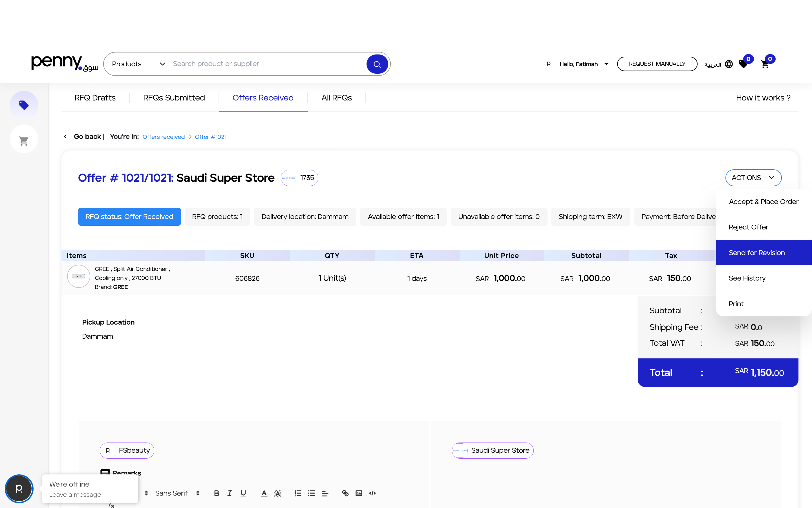Click RFQ status: Offer Received badge
The height and width of the screenshot is (508, 812).
[x=129, y=217]
